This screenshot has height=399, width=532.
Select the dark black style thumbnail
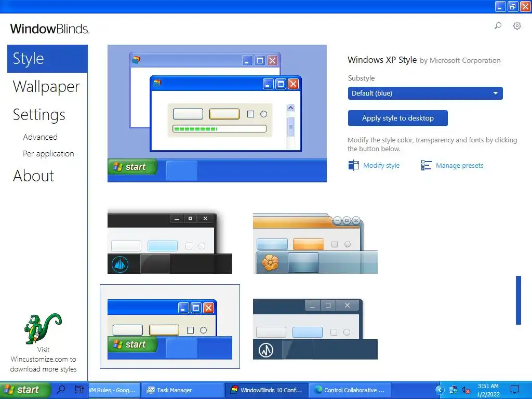170,242
